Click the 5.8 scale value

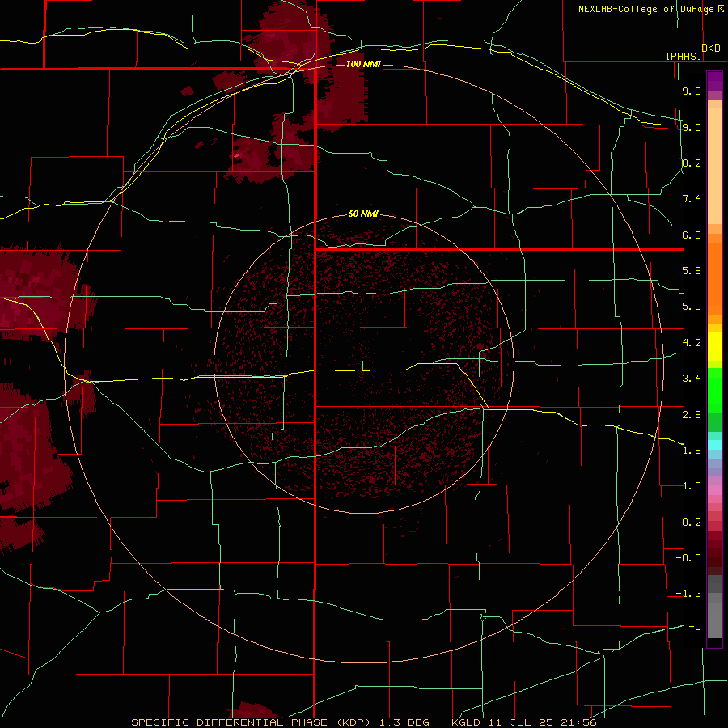[x=692, y=271]
